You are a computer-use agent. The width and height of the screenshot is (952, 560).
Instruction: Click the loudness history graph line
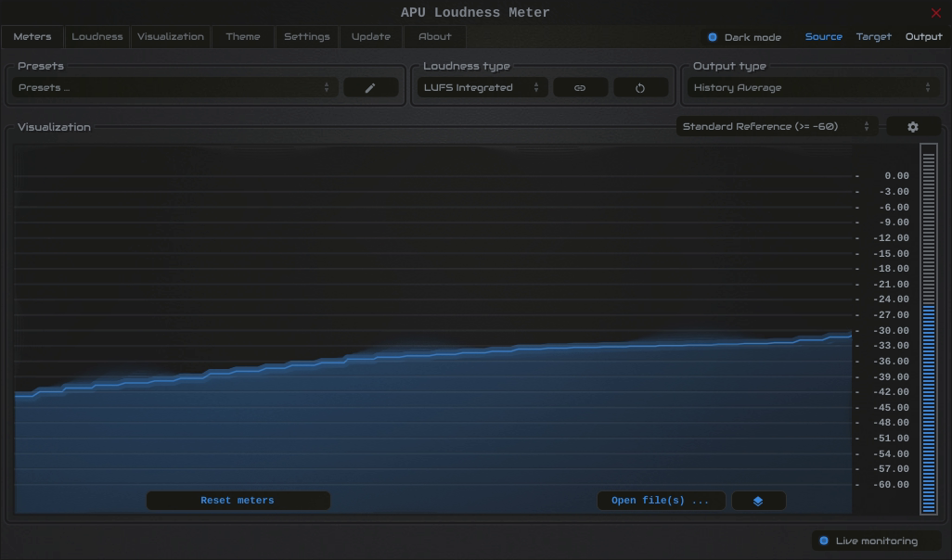(x=433, y=355)
